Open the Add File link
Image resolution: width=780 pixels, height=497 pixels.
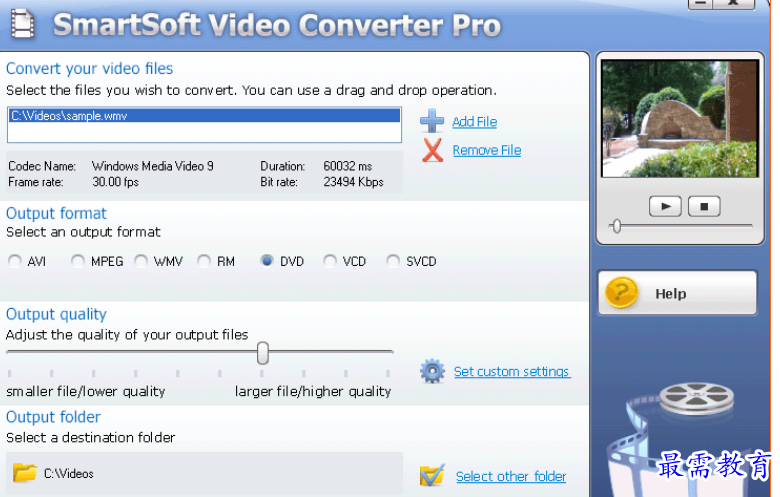pyautogui.click(x=475, y=122)
